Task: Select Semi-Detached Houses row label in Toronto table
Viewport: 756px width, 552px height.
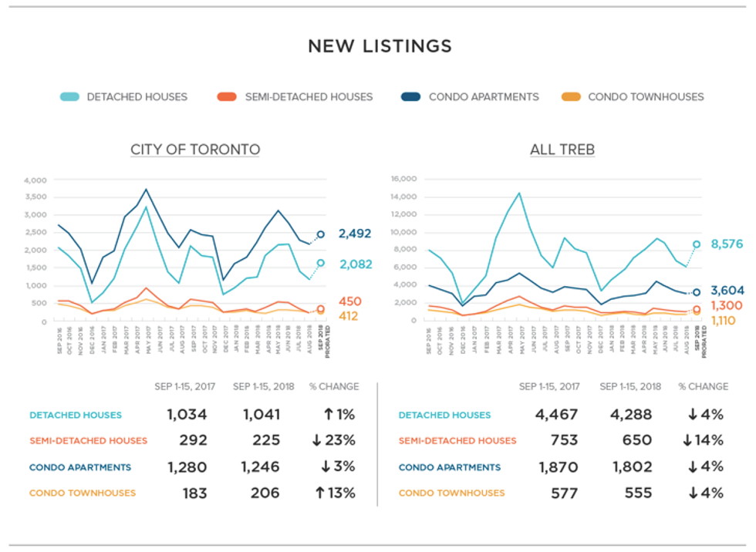Action: 88,441
